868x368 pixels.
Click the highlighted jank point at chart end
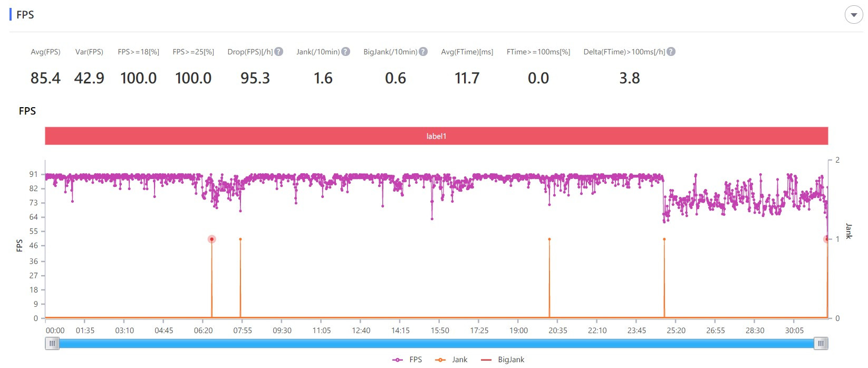click(x=826, y=239)
